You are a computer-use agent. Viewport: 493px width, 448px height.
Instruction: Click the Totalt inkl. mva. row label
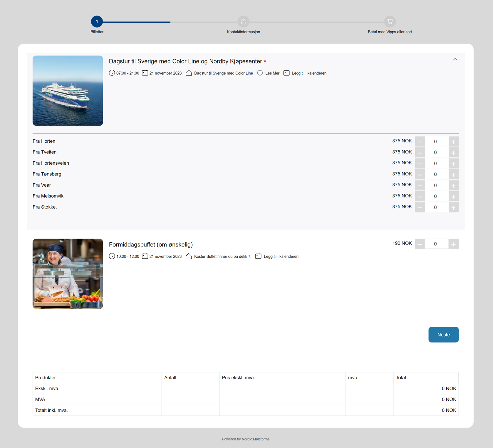[52, 410]
